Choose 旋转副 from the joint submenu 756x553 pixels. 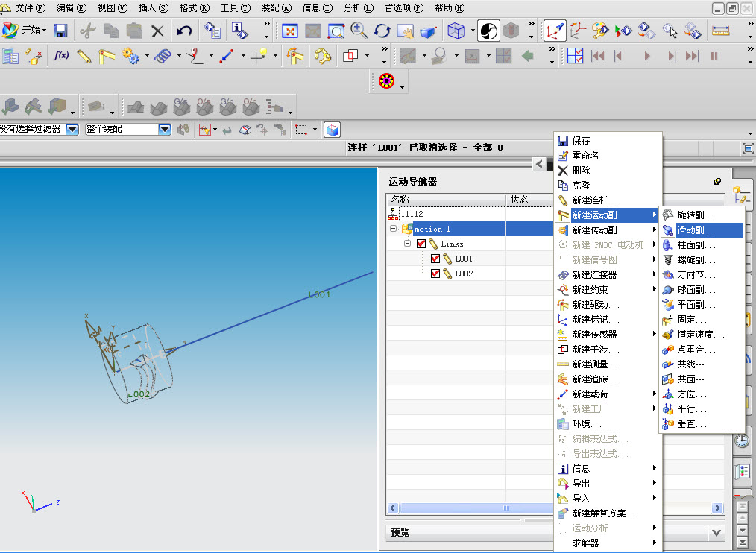[x=702, y=215]
